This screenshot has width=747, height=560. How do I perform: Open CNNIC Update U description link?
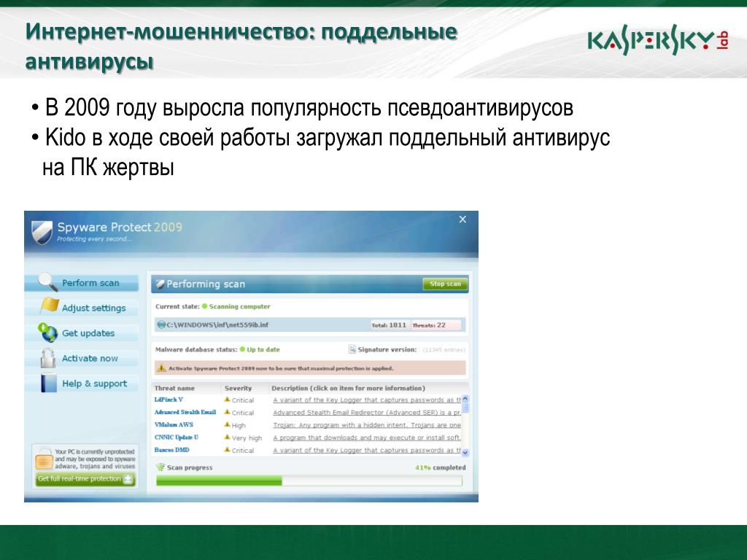pyautogui.click(x=367, y=437)
